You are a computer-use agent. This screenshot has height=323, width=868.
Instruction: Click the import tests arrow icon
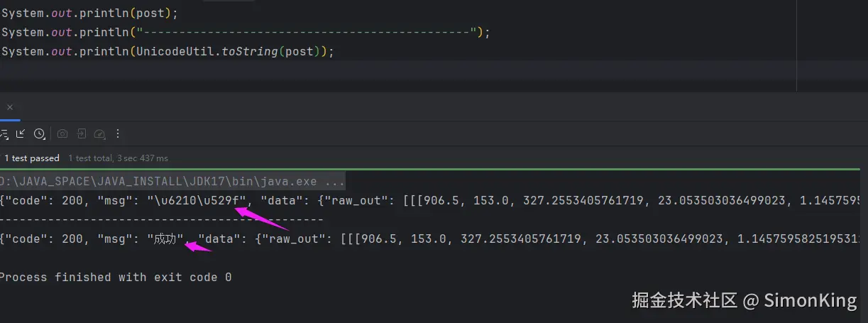tap(21, 133)
